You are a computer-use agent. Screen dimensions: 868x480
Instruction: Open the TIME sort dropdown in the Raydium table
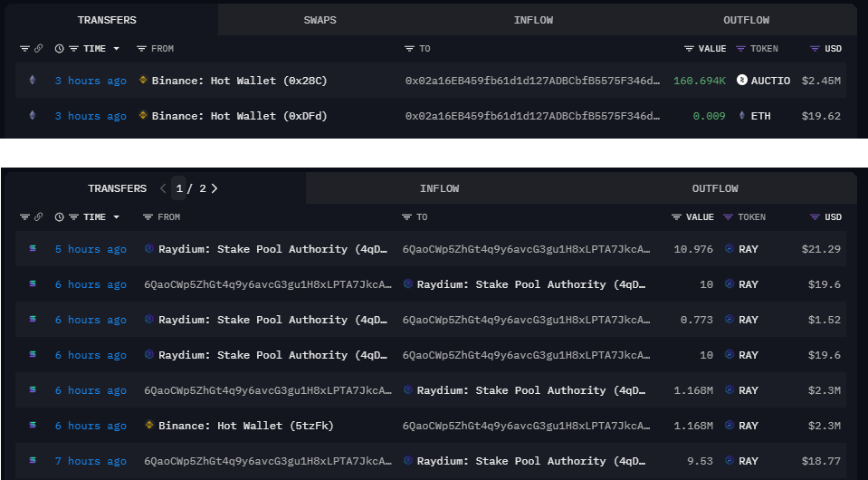pos(115,217)
